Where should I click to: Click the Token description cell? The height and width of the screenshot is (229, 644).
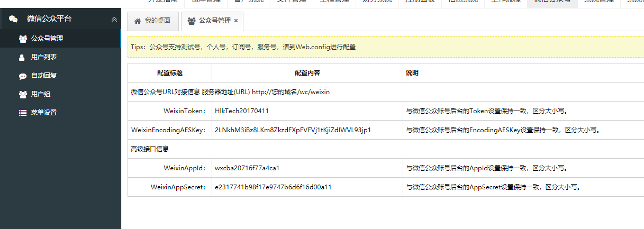point(523,111)
